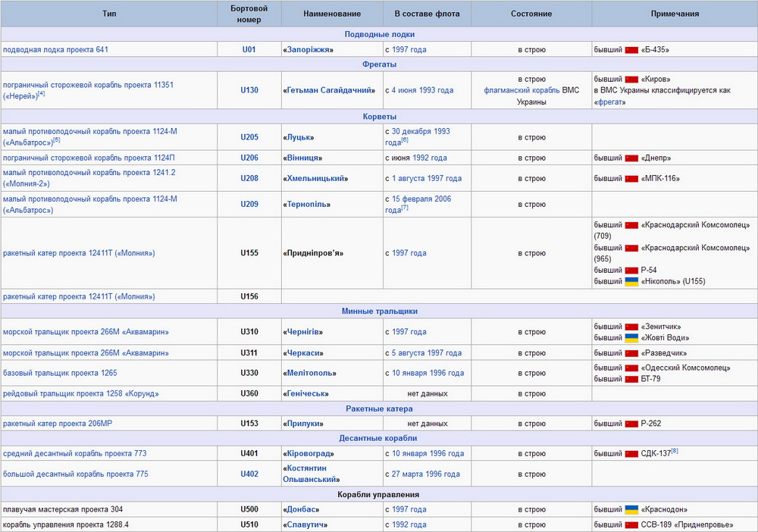Open the «Запоріжжя» ship article

[x=309, y=50]
